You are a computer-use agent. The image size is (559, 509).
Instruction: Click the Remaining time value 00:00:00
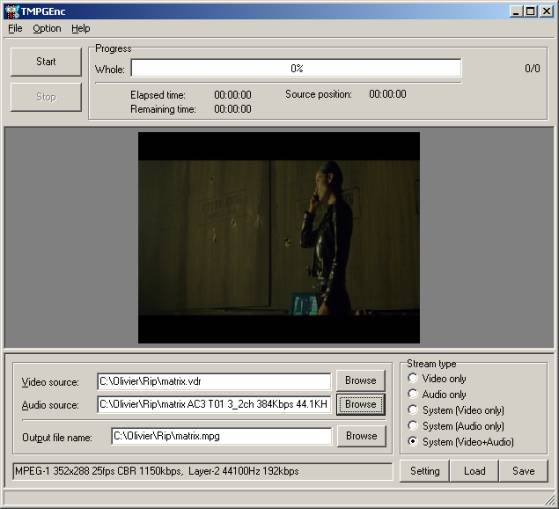(233, 109)
